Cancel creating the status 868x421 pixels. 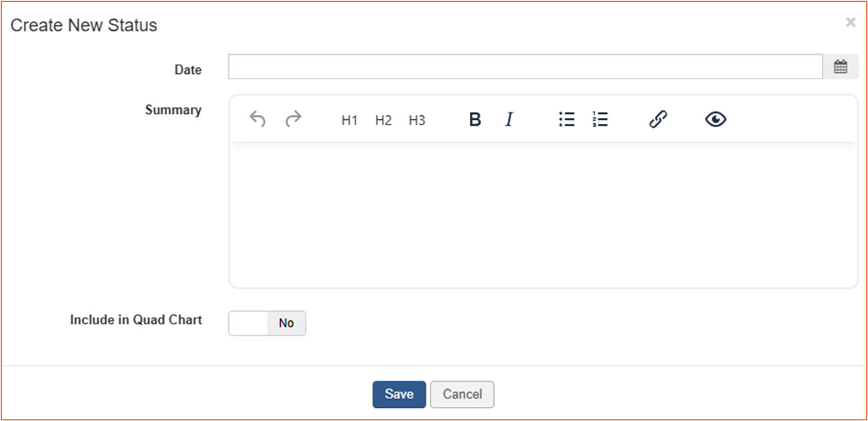coord(462,394)
